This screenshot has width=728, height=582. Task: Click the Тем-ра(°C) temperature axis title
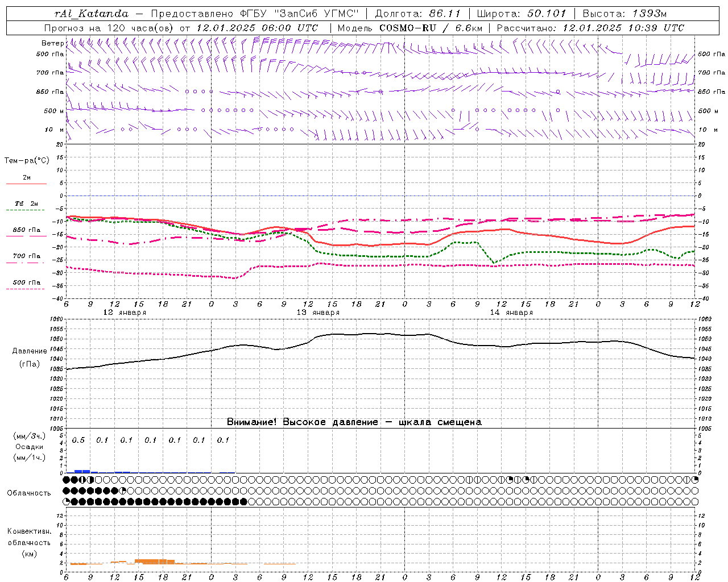point(27,161)
